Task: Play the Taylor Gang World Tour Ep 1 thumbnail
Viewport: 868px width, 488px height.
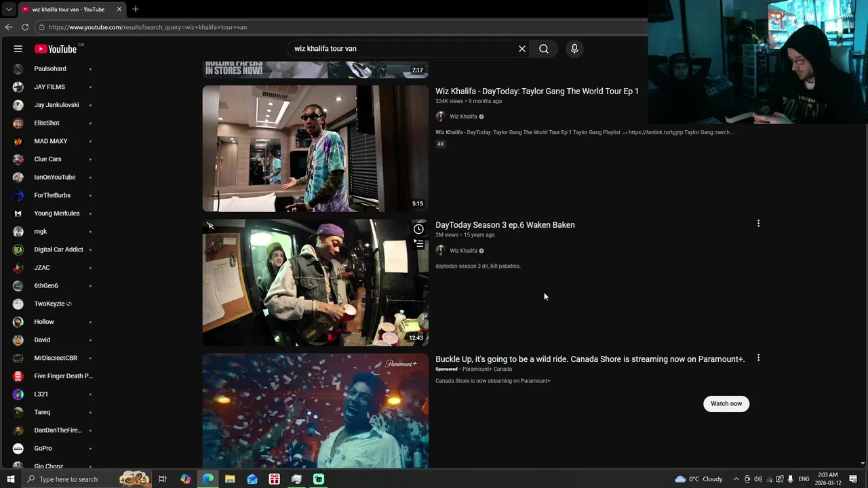Action: click(x=315, y=148)
